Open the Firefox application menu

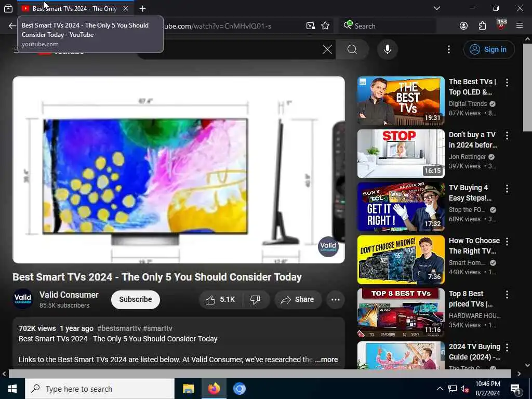point(520,26)
